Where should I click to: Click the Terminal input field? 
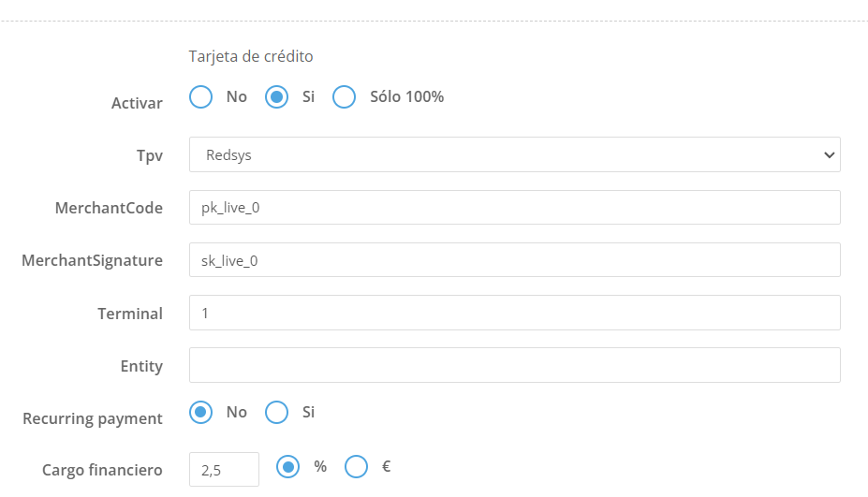point(514,313)
